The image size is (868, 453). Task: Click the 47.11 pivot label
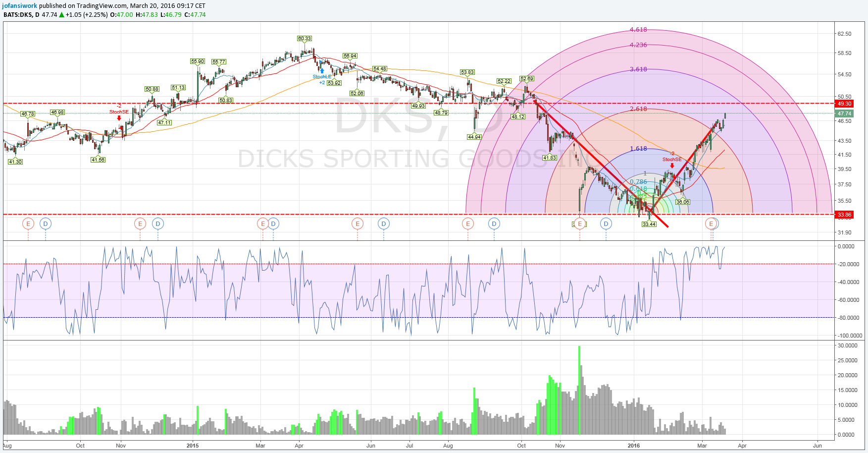[164, 122]
